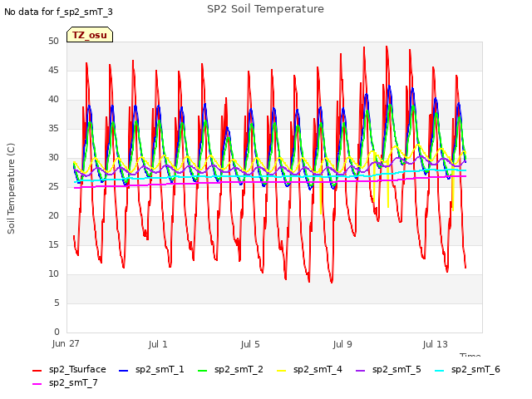
Task: Click the Jul 9 x-axis tick label
Action: coord(342,345)
